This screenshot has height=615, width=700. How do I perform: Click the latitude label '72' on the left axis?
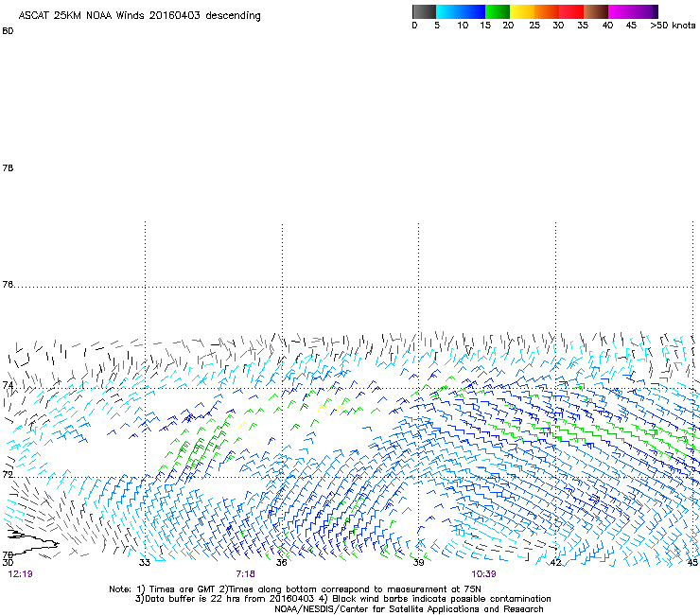[8, 474]
